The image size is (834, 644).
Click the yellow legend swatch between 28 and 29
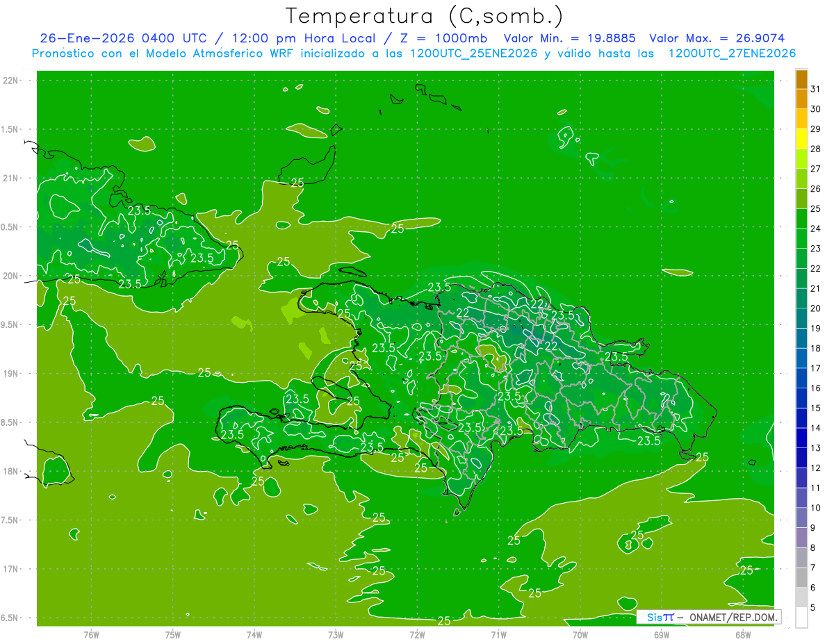coord(801,139)
